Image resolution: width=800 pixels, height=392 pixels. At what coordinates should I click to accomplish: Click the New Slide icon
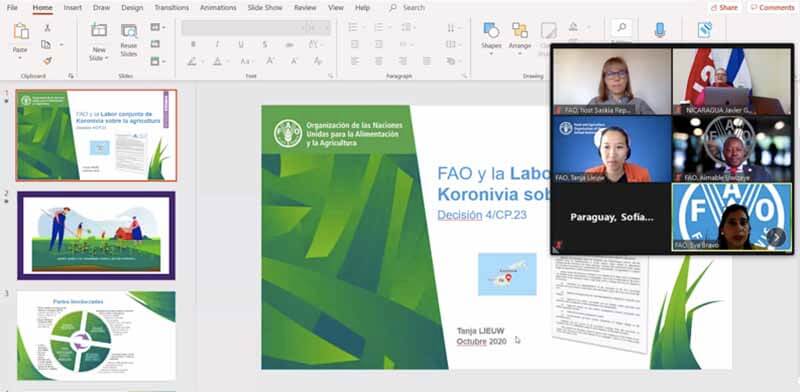(99, 30)
